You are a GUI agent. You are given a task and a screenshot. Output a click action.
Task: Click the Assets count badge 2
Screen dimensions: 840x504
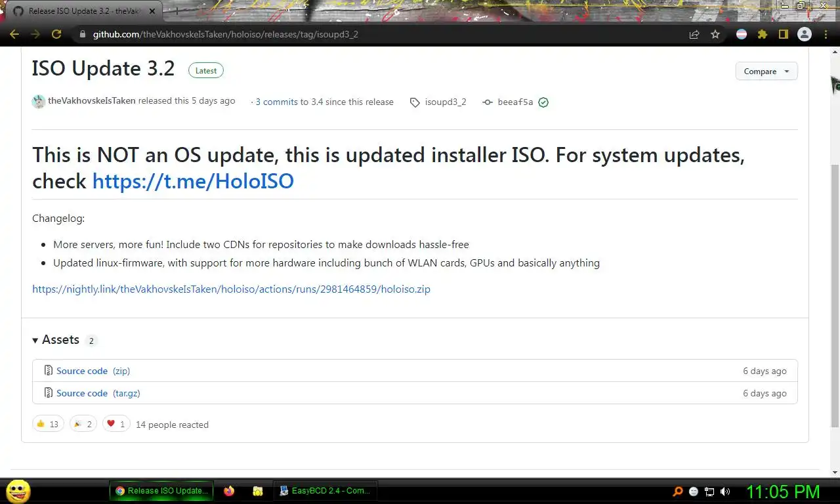91,341
